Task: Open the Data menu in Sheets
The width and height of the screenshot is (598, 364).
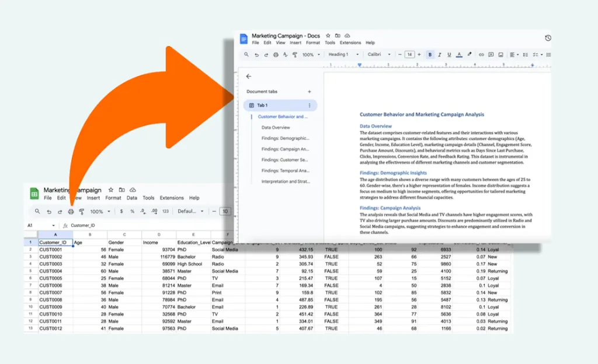Action: (132, 198)
